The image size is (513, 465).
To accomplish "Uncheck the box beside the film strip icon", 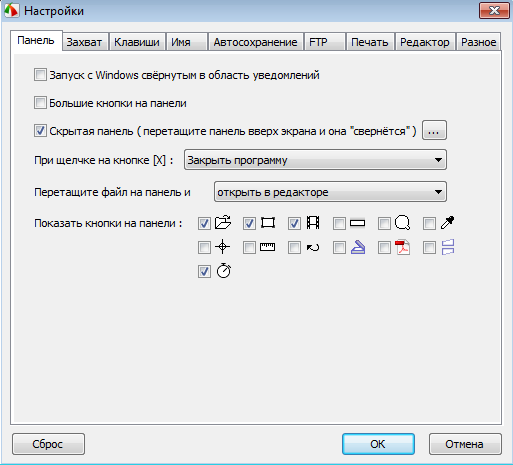I will point(294,223).
